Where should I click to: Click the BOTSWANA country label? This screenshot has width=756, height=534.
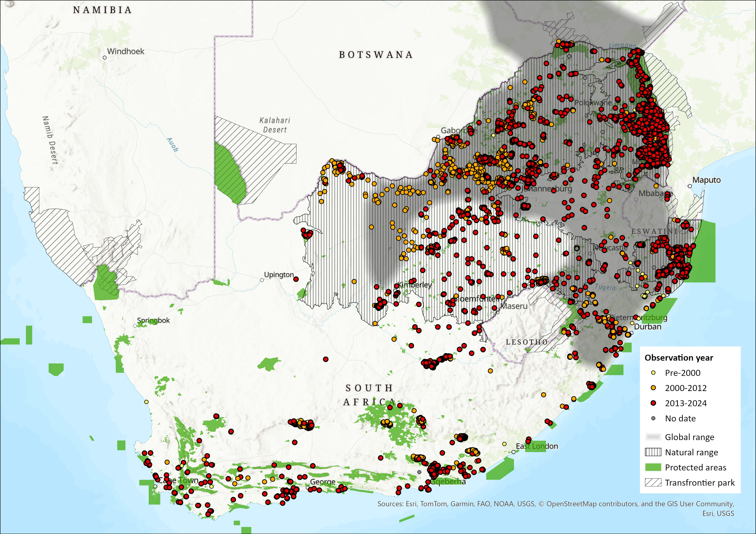click(x=376, y=55)
